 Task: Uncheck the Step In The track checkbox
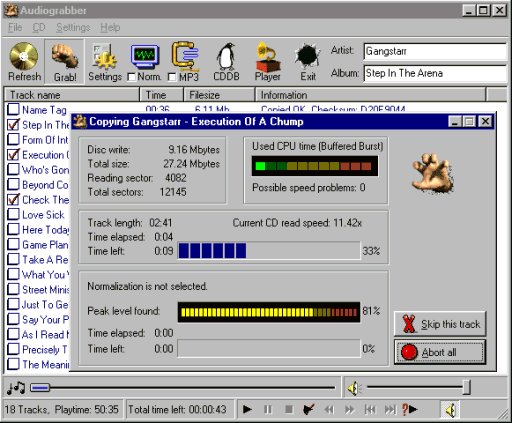click(13, 124)
